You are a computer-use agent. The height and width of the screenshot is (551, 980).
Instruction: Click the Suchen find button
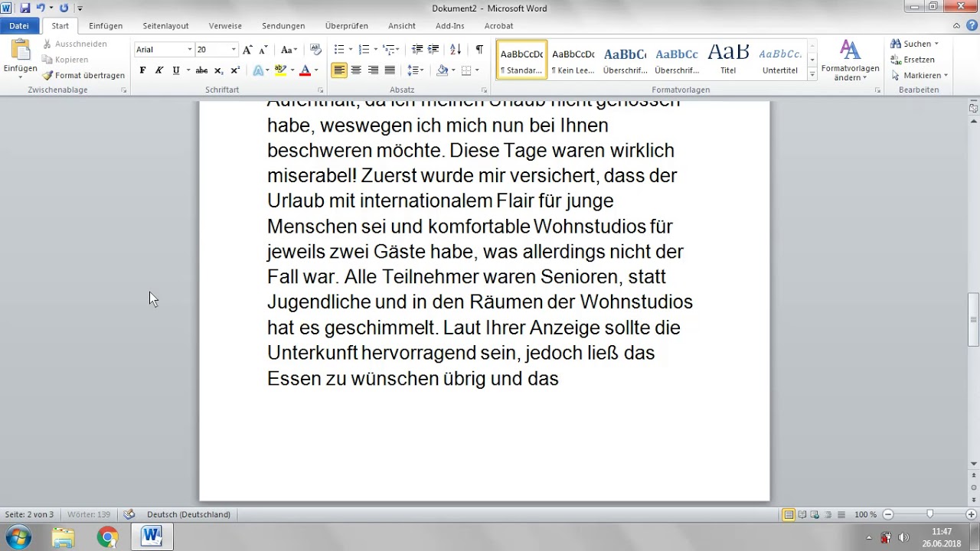[x=914, y=44]
